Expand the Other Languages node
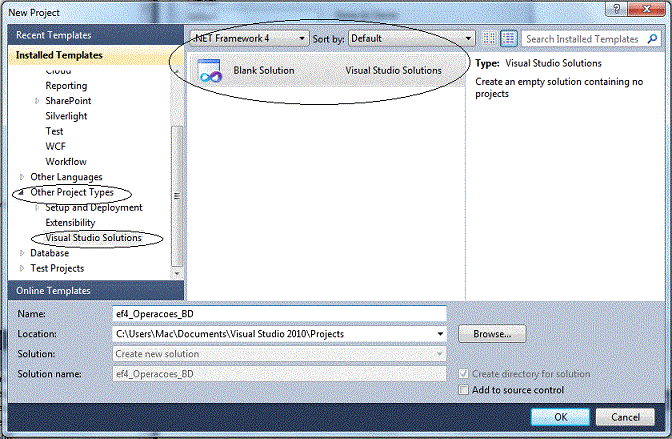The width and height of the screenshot is (672, 439). 22,177
